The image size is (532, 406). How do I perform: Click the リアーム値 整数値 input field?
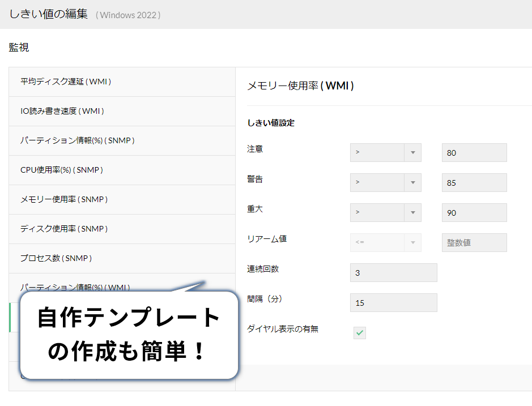point(474,242)
